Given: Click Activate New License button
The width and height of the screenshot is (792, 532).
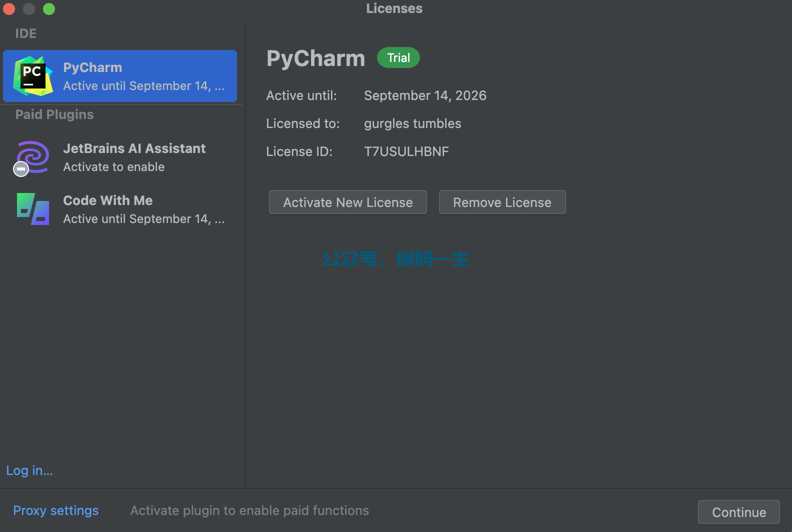Looking at the screenshot, I should pos(348,202).
